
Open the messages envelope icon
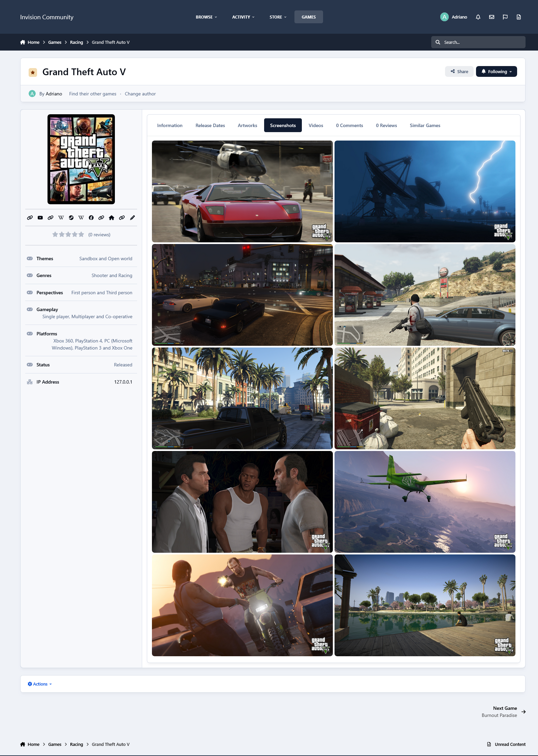[x=492, y=17]
